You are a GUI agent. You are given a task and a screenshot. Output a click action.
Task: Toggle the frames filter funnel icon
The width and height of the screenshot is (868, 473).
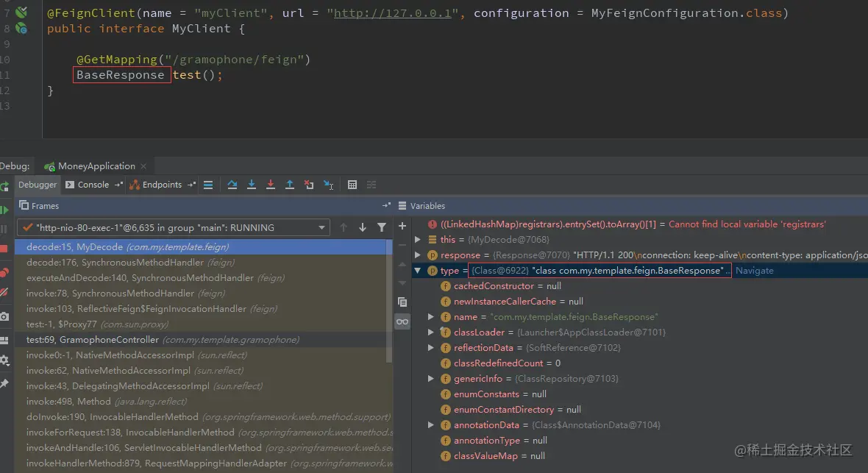(382, 227)
